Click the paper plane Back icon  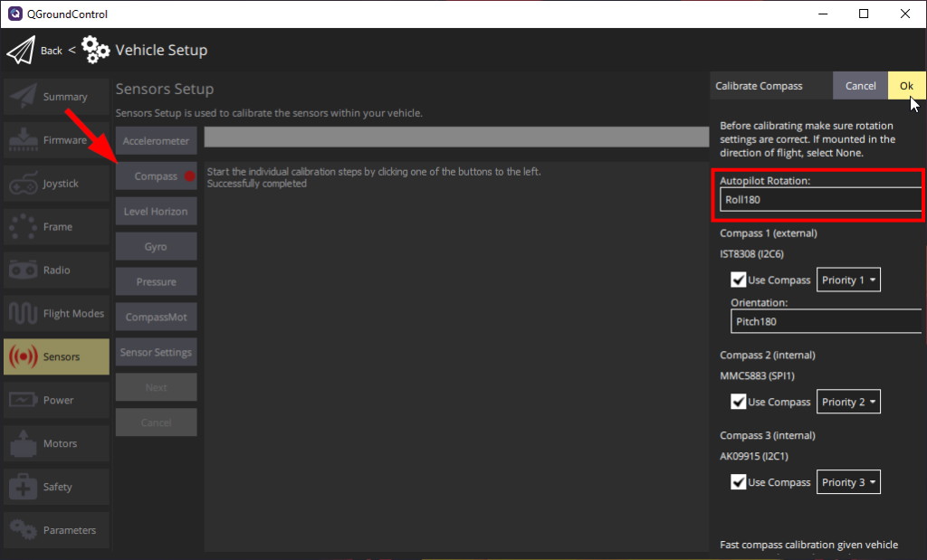(20, 51)
